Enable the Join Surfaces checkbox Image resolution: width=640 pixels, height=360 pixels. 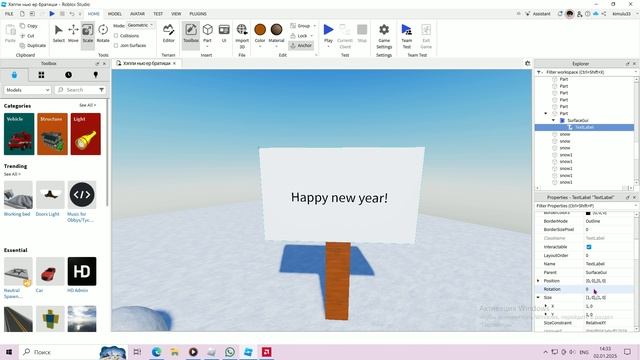(x=116, y=45)
